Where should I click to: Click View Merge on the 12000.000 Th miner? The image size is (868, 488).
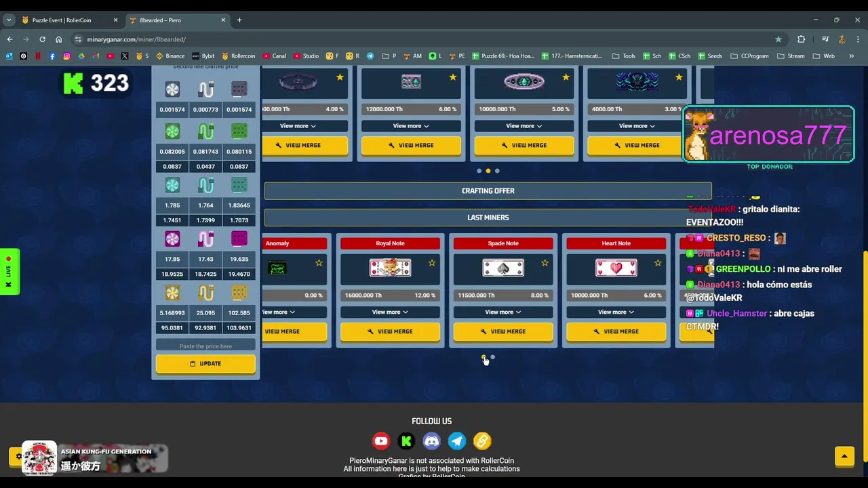[x=411, y=145]
